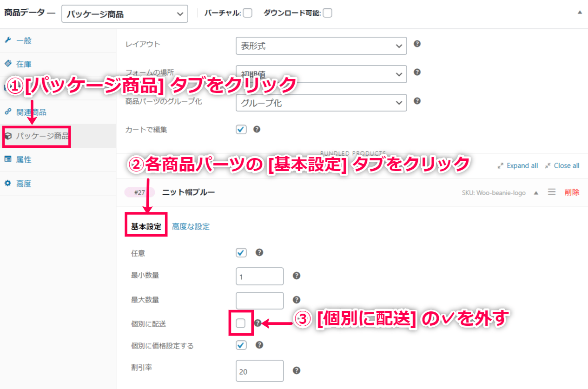This screenshot has height=389, width=588.
Task: Click help icon beside 商品パーツのグループ化 dropdown
Action: [x=417, y=101]
